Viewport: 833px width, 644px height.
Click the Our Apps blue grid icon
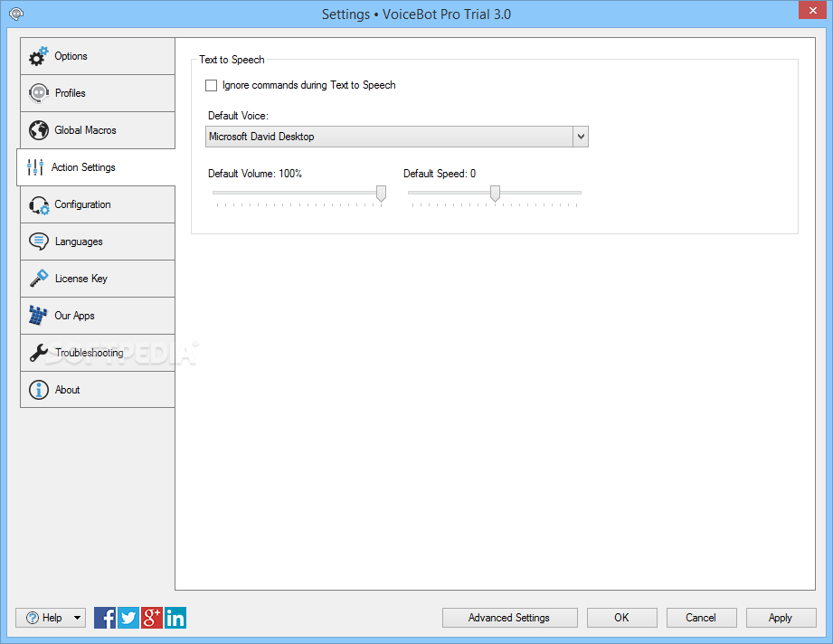pyautogui.click(x=38, y=315)
